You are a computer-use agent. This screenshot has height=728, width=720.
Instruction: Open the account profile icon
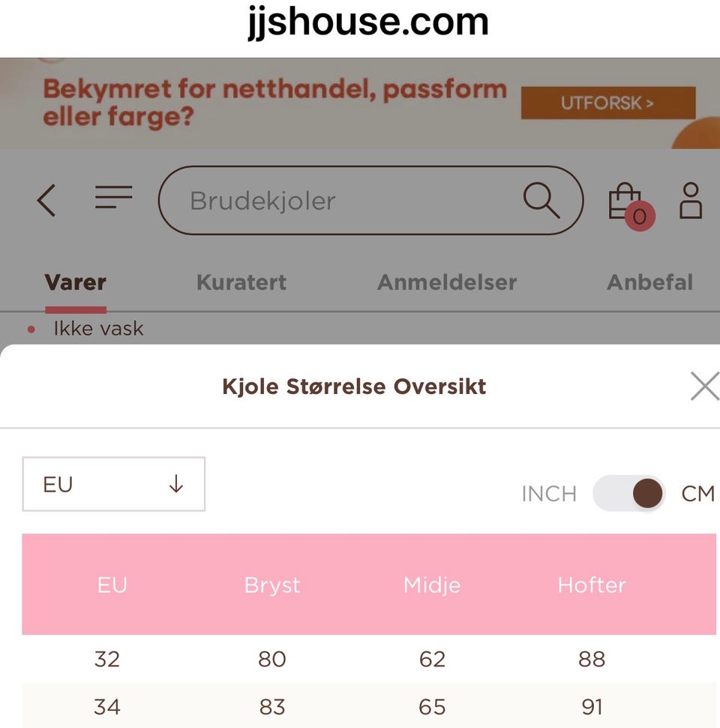[x=691, y=200]
